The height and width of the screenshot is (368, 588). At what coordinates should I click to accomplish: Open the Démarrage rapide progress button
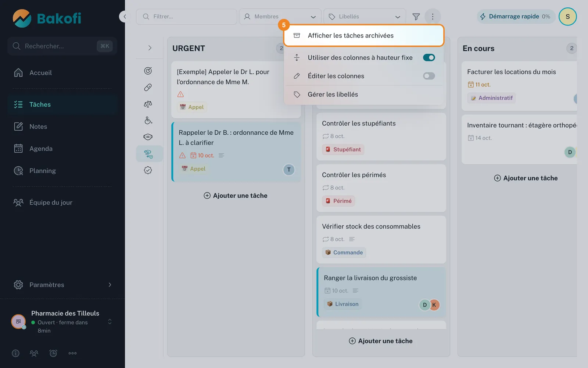[516, 17]
